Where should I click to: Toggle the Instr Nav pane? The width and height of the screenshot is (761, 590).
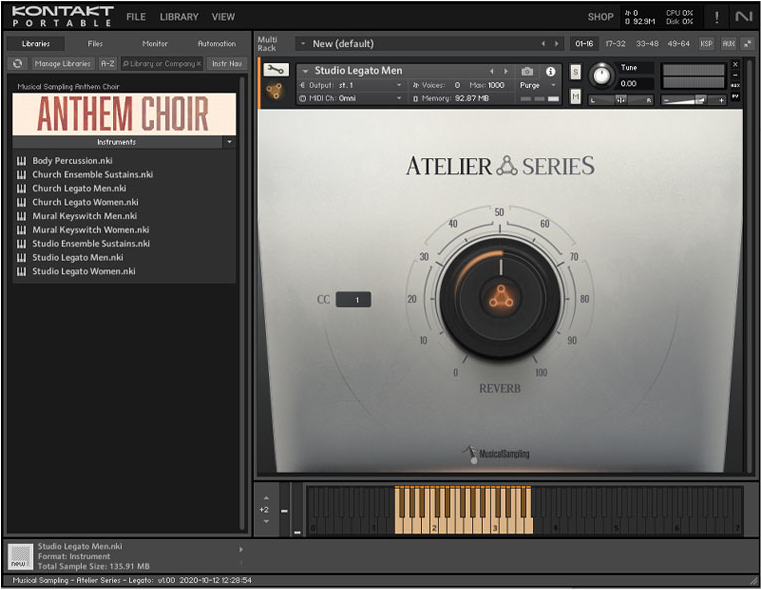(x=227, y=64)
